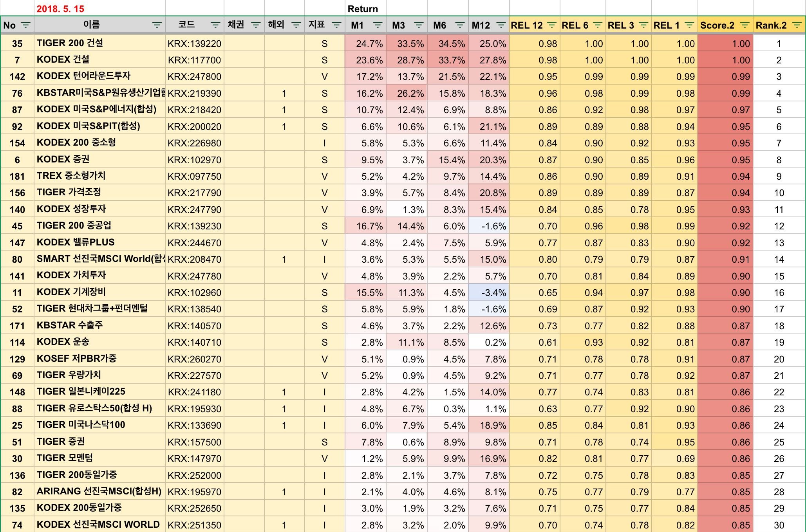Select the cell KODEX 선진국MSCI WORLD
This screenshot has height=532, width=806.
[x=99, y=525]
